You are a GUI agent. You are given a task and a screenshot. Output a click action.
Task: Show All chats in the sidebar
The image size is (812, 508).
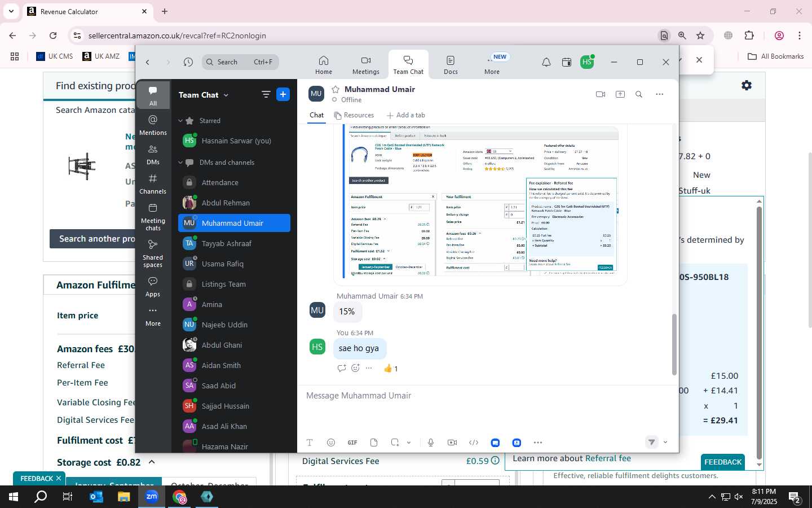153,95
